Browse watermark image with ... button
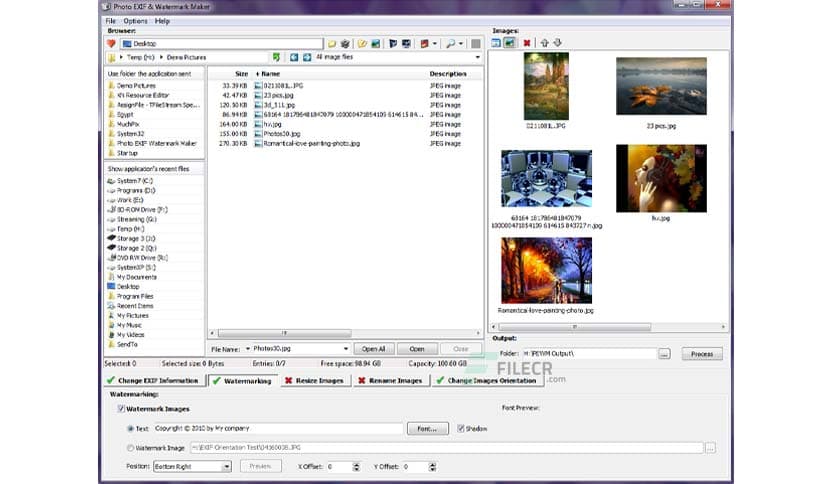 click(x=710, y=448)
